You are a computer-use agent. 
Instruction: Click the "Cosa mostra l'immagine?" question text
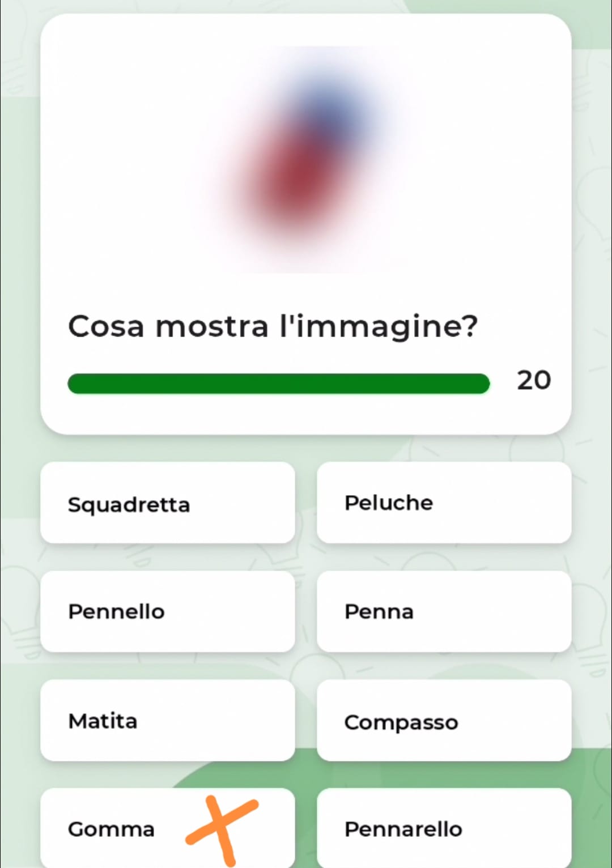click(273, 327)
